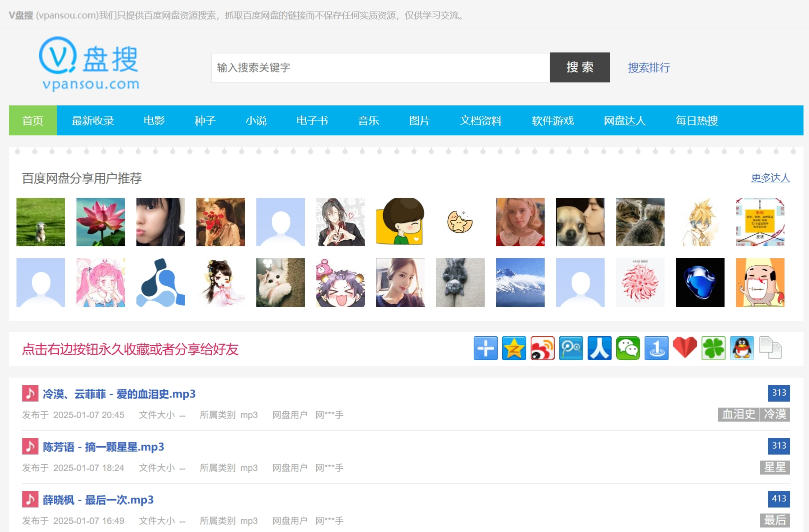
Task: Click the QQ penguin share icon
Action: pyautogui.click(x=742, y=348)
